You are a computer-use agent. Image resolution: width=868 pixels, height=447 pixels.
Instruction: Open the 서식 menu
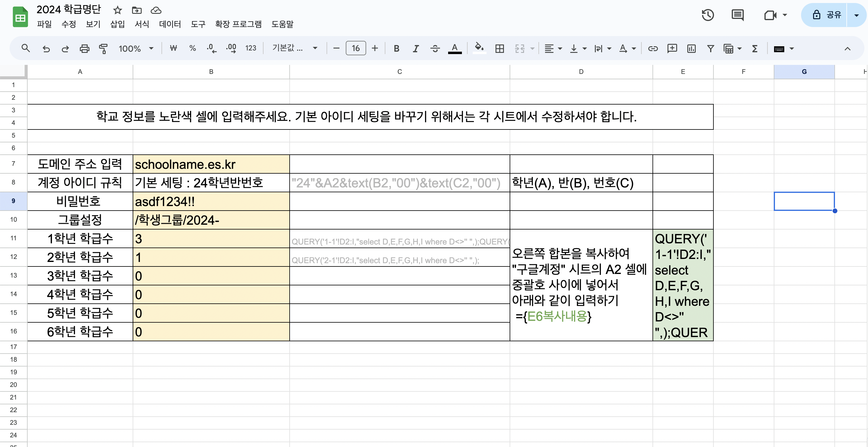point(142,24)
